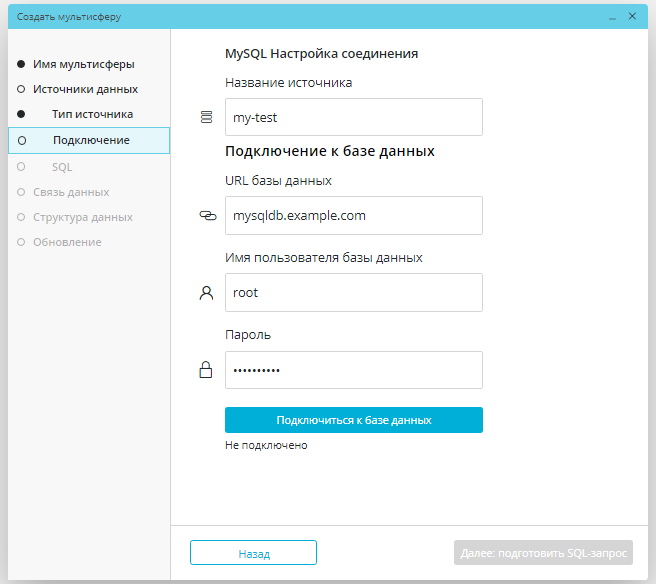Click the Название источника label
This screenshot has height=584, width=656.
point(289,83)
